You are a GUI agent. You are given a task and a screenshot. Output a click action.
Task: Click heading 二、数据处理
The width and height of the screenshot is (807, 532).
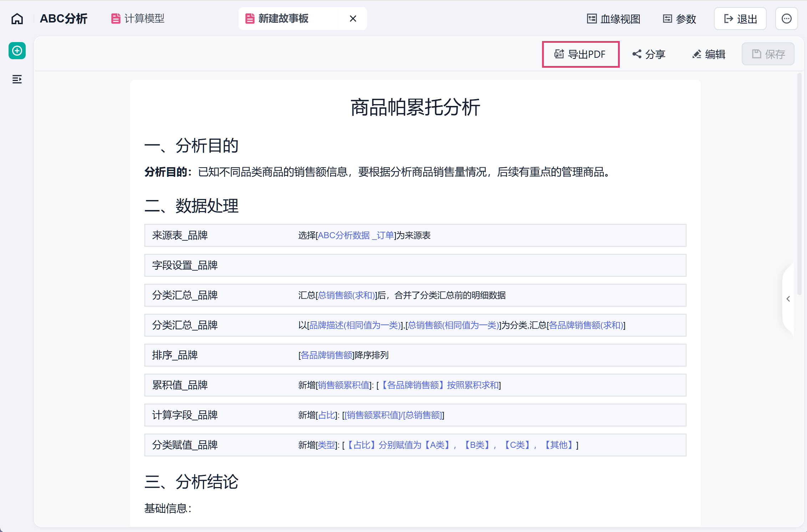click(x=191, y=206)
